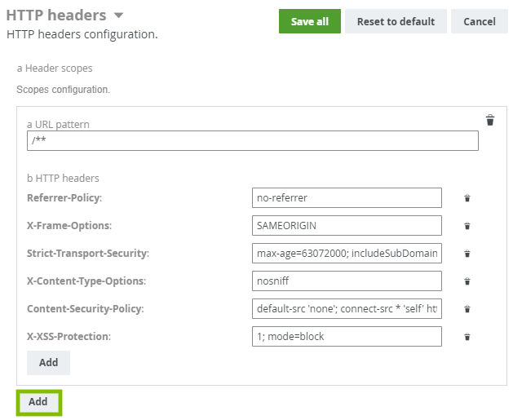Image resolution: width=513 pixels, height=420 pixels.
Task: Add a new header scope (highlighted Add)
Action: (x=38, y=401)
